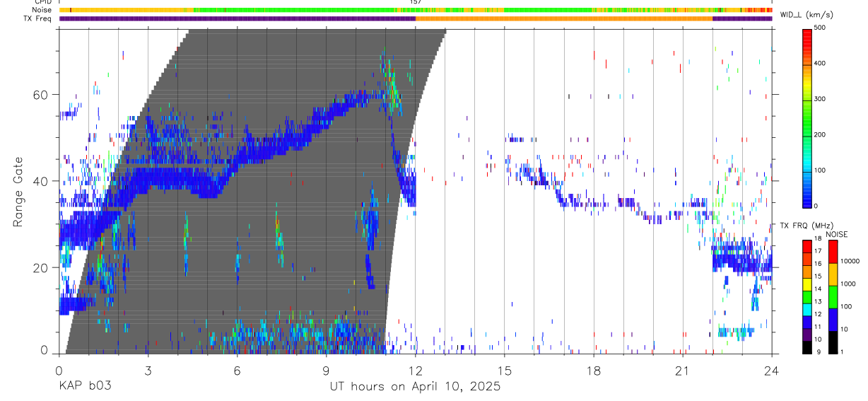868x401 pixels.
Task: Click the '400' tick on the width colorbar
Action: [x=820, y=64]
